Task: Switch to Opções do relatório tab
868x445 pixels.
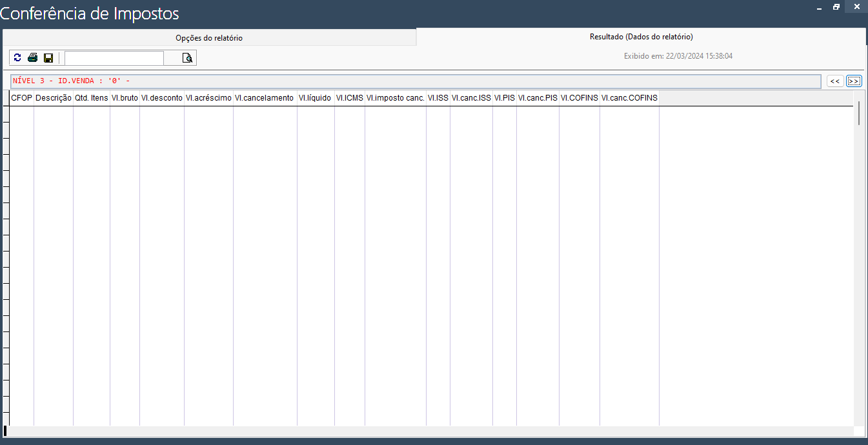Action: point(209,38)
